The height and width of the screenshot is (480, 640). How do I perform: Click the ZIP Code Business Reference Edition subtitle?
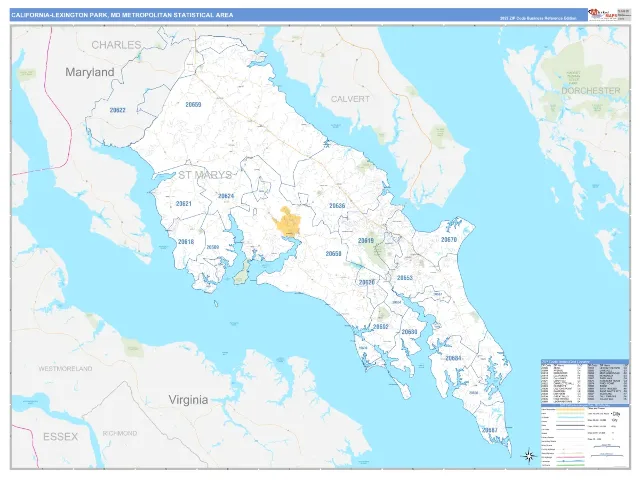click(538, 18)
